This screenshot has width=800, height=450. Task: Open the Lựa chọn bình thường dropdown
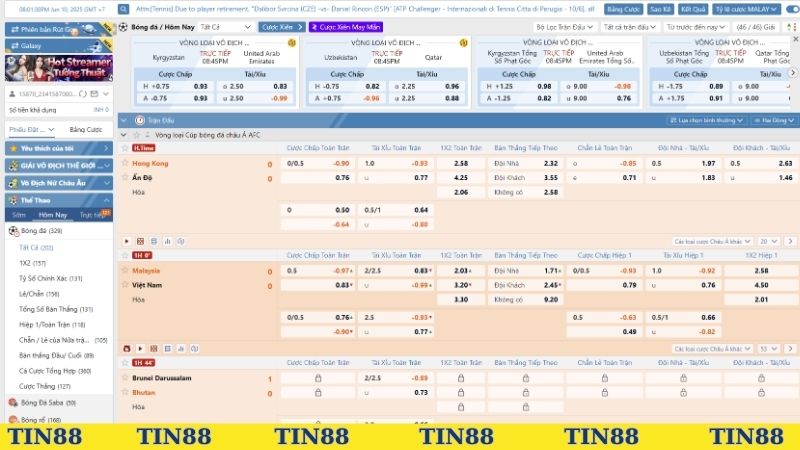(706, 120)
